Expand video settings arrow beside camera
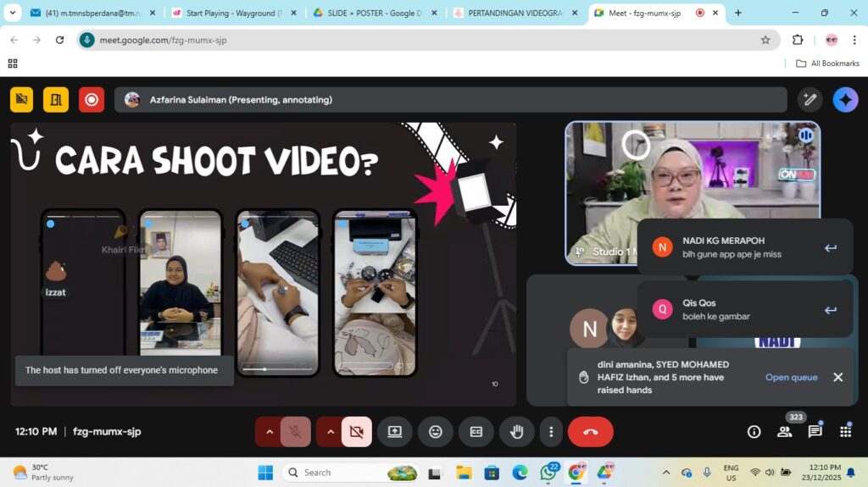This screenshot has height=487, width=868. [x=331, y=432]
